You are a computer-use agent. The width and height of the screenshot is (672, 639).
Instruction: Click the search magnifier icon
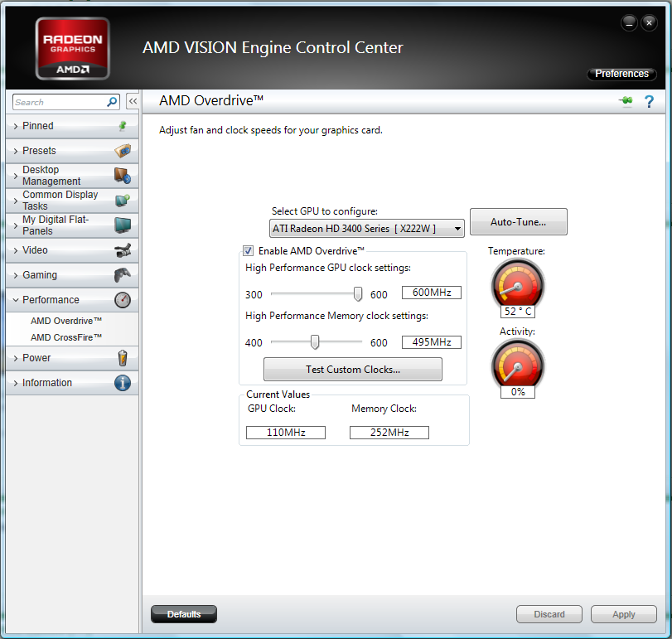(x=112, y=102)
